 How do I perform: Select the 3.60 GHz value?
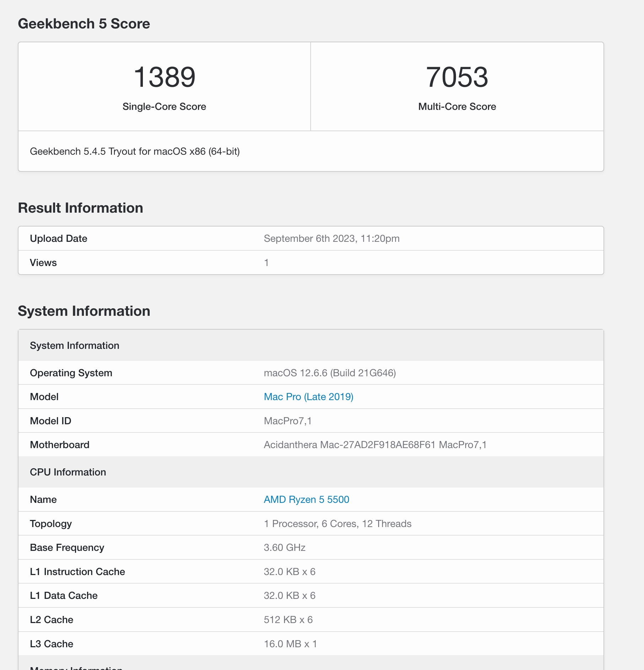coord(285,547)
